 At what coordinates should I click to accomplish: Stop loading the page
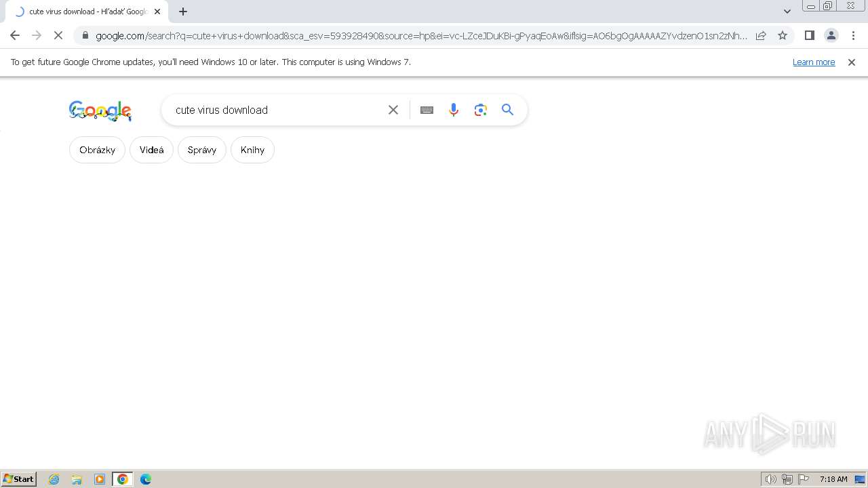point(58,35)
